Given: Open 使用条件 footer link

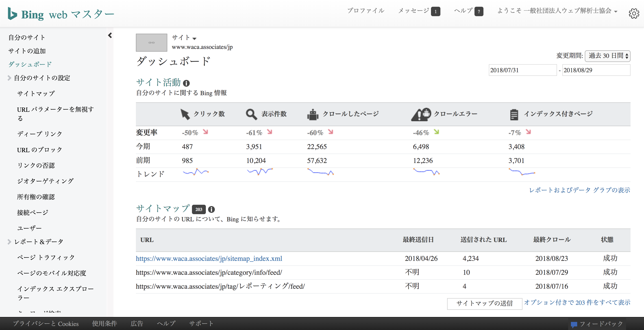Looking at the screenshot, I should coord(104,324).
